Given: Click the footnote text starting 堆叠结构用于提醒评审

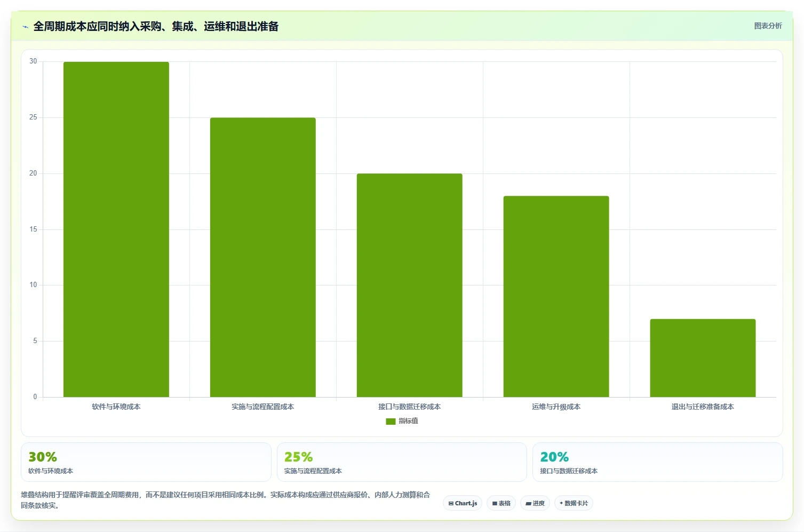Looking at the screenshot, I should tap(226, 500).
